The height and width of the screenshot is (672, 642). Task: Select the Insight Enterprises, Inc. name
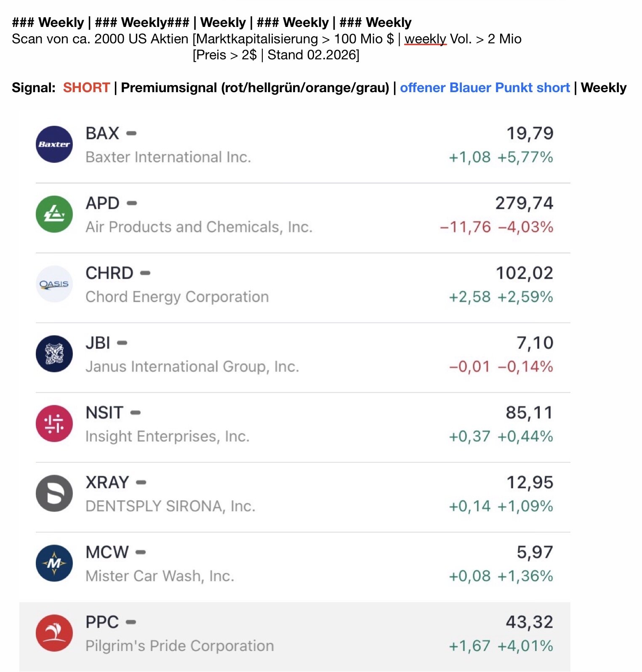pyautogui.click(x=168, y=436)
